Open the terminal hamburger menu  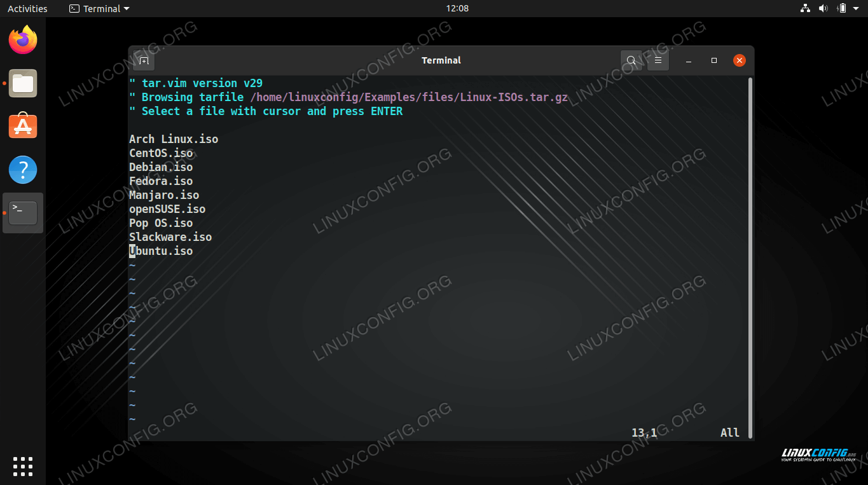tap(658, 60)
